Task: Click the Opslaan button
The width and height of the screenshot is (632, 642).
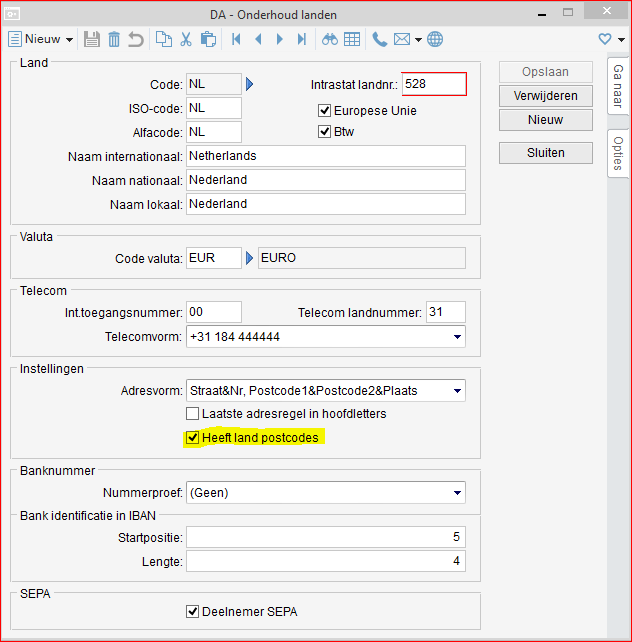Action: 546,72
